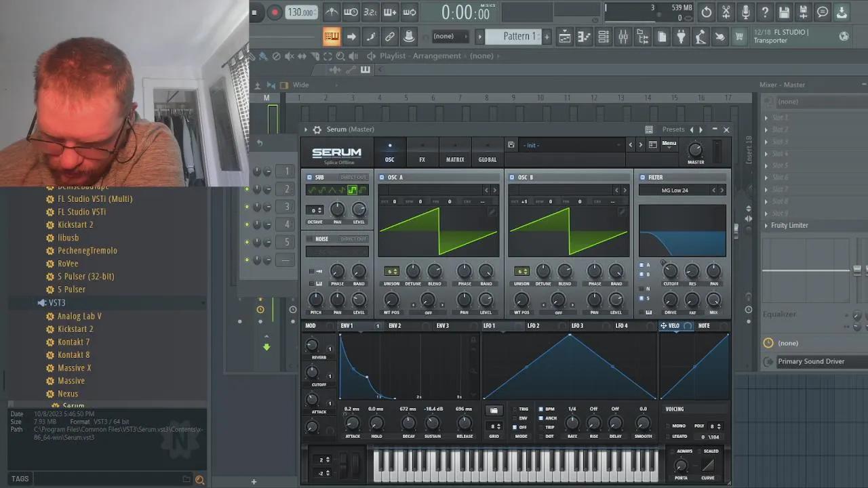Image resolution: width=868 pixels, height=488 pixels.
Task: Open the mixer from the toolbar
Action: pyautogui.click(x=623, y=37)
